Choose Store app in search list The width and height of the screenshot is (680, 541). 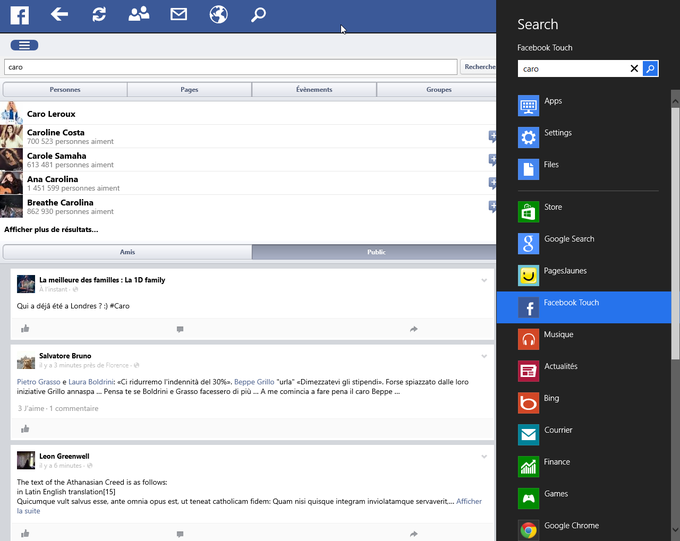click(x=584, y=212)
